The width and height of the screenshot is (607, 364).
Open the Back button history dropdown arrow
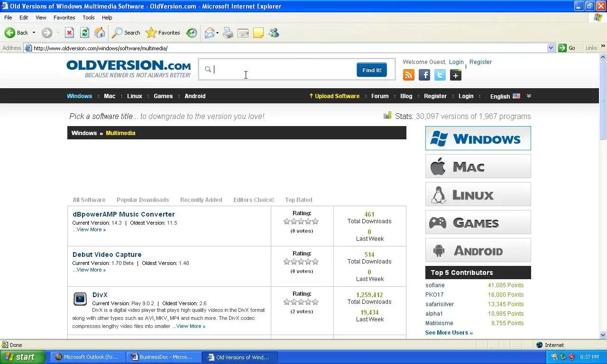point(34,33)
